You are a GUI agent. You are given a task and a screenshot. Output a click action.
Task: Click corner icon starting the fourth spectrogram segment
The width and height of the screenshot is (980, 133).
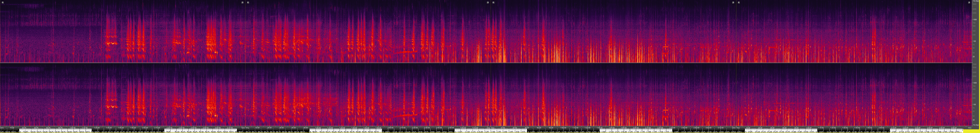739,2
